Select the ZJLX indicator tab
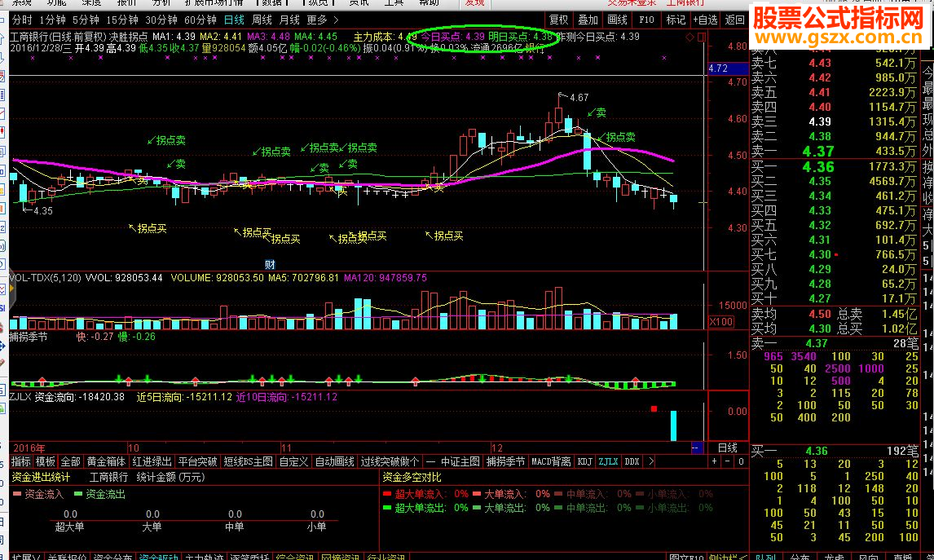 608,461
